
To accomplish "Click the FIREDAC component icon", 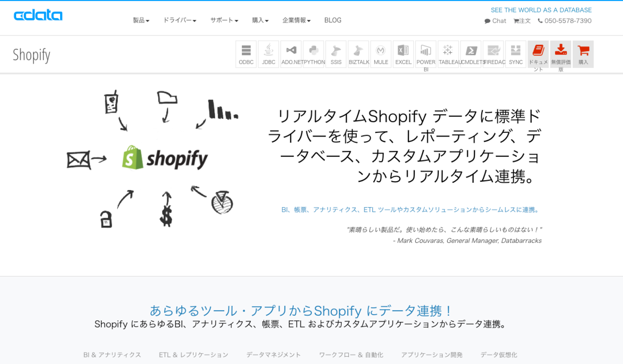I will click(493, 53).
